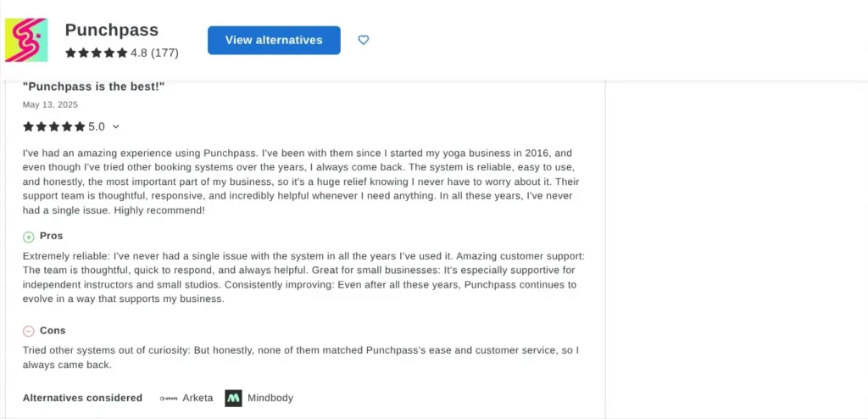Click the Alternatives considered label
The width and height of the screenshot is (868, 419).
coord(82,398)
